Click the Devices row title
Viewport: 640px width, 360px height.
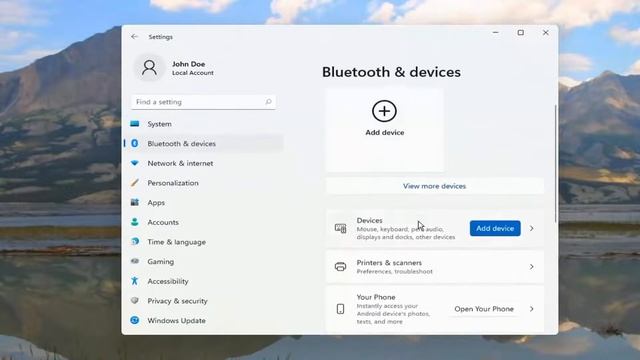369,220
